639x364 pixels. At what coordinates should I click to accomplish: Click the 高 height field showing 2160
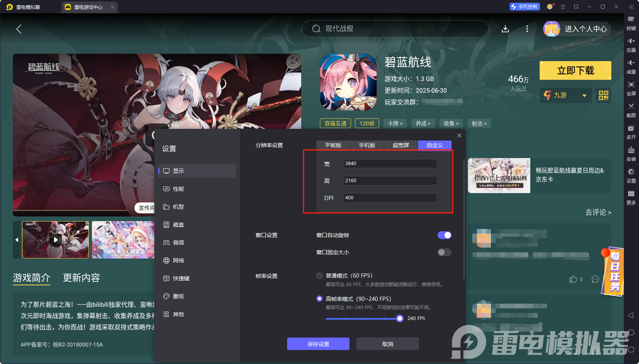(x=390, y=181)
